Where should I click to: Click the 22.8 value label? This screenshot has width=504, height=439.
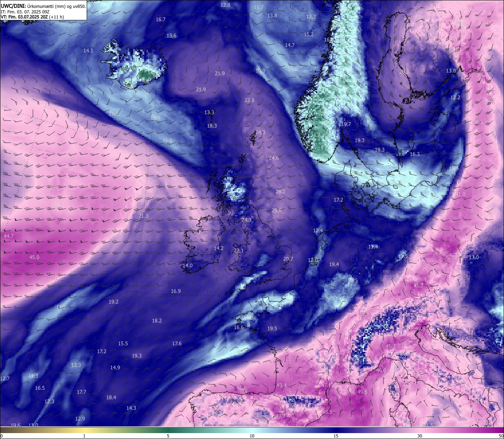click(x=249, y=100)
